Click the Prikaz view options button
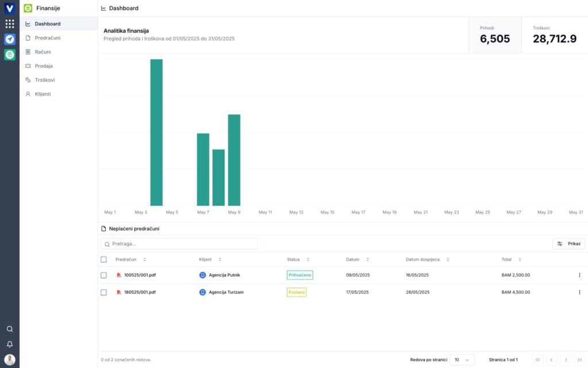This screenshot has width=588, height=368. [x=568, y=244]
